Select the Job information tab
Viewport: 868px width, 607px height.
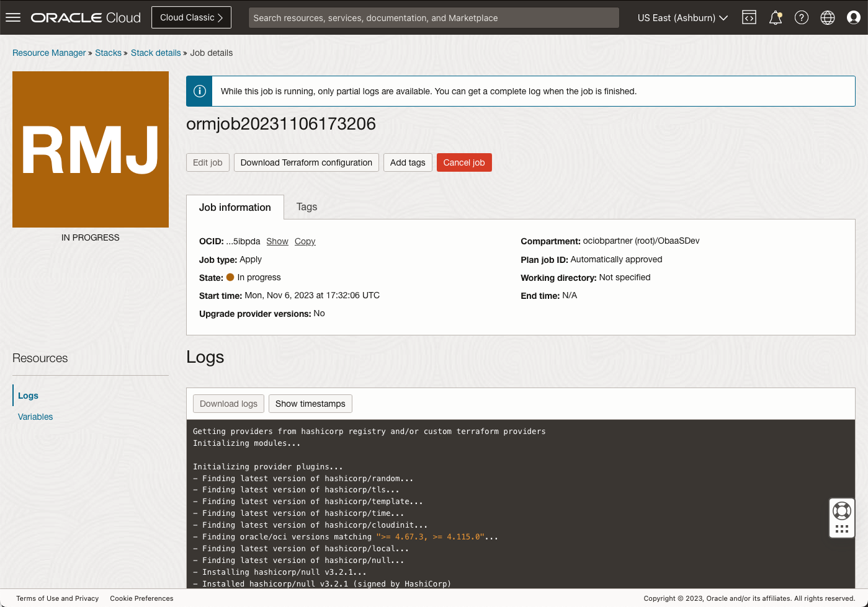(235, 206)
